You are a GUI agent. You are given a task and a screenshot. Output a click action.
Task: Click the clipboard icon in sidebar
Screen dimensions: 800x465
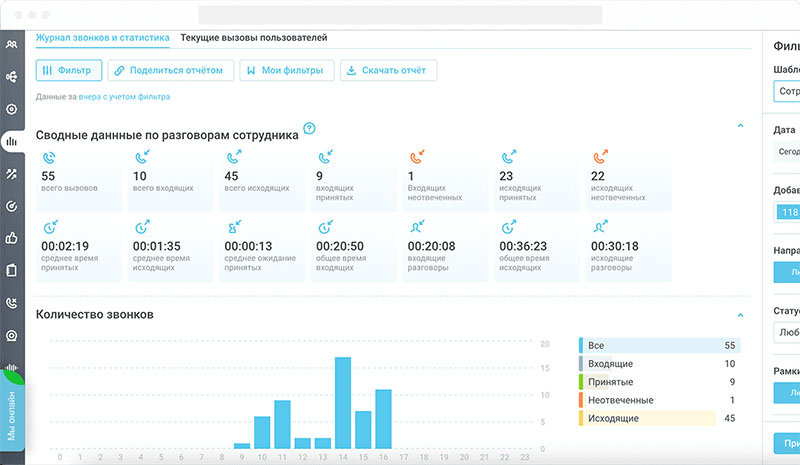12,270
